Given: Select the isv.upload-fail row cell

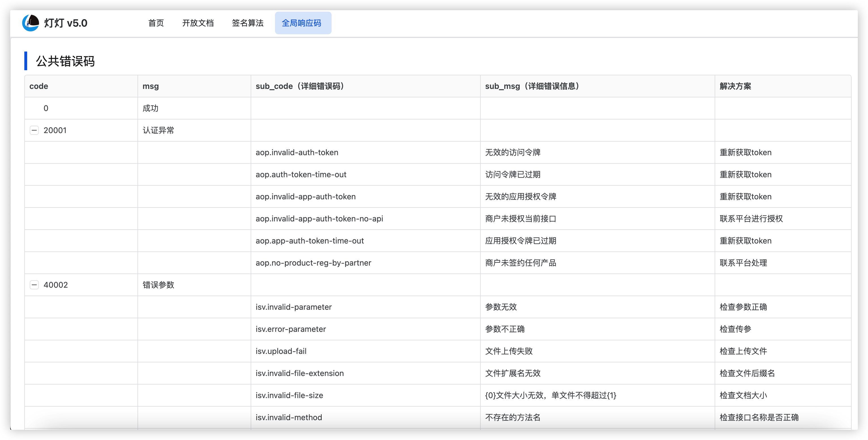Looking at the screenshot, I should pos(281,351).
